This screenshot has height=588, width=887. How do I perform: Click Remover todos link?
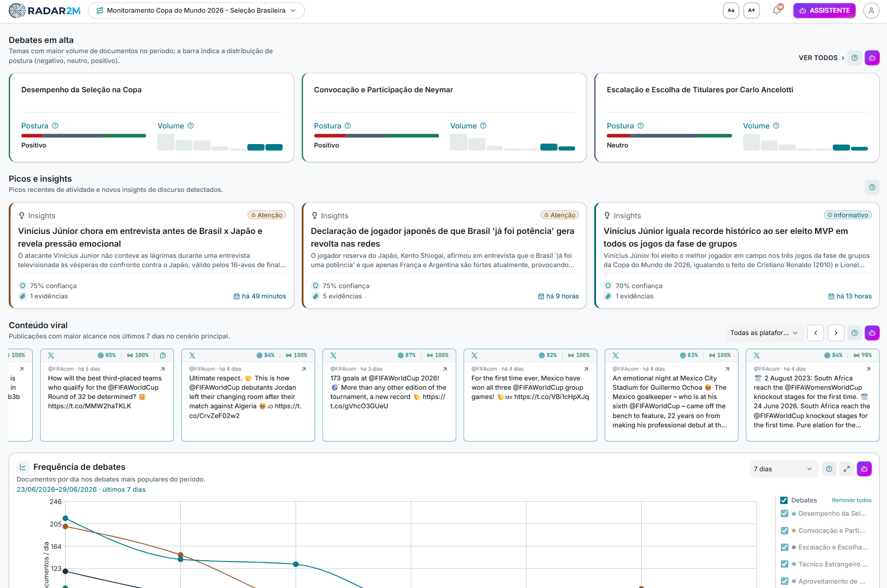click(852, 500)
